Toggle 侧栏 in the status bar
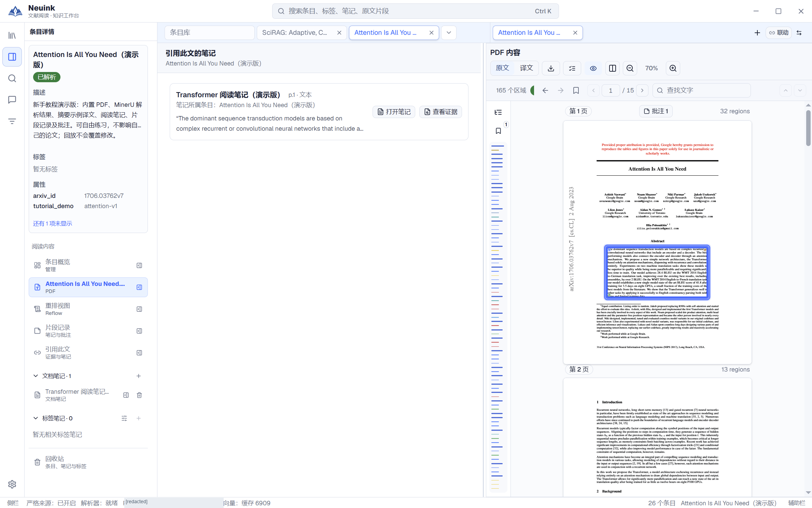The image size is (812, 508). coord(13,503)
